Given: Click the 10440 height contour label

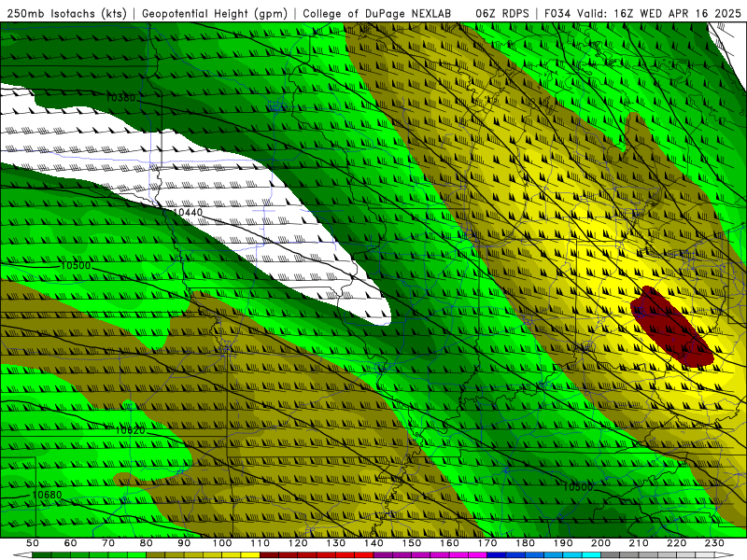Looking at the screenshot, I should pyautogui.click(x=188, y=213).
